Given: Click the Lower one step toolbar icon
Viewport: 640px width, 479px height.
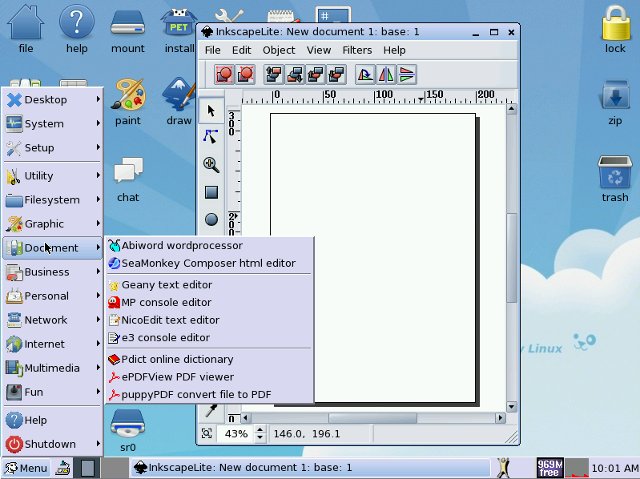Looking at the screenshot, I should tap(337, 75).
